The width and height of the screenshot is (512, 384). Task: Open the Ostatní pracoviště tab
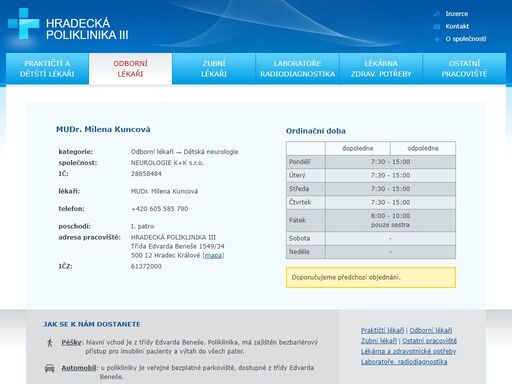pos(464,69)
